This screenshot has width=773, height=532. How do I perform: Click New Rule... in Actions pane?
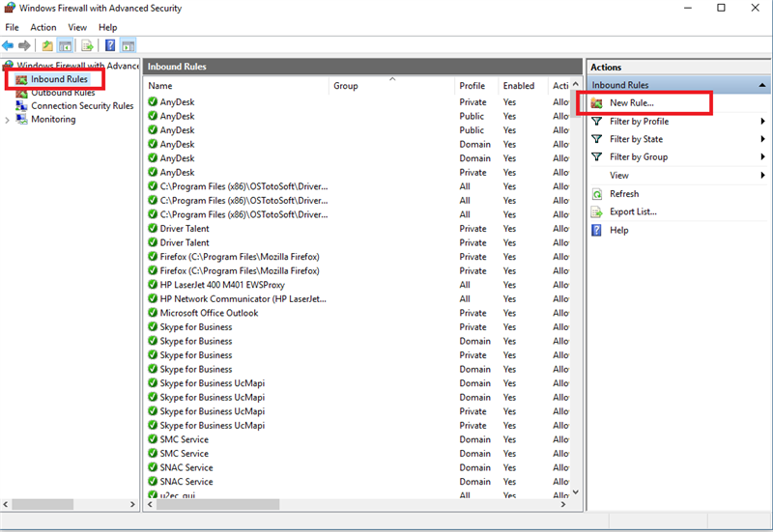point(632,102)
